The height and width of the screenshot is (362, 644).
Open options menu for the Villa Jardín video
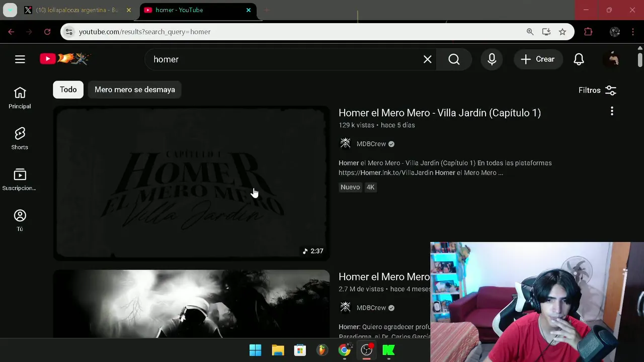[x=612, y=111]
